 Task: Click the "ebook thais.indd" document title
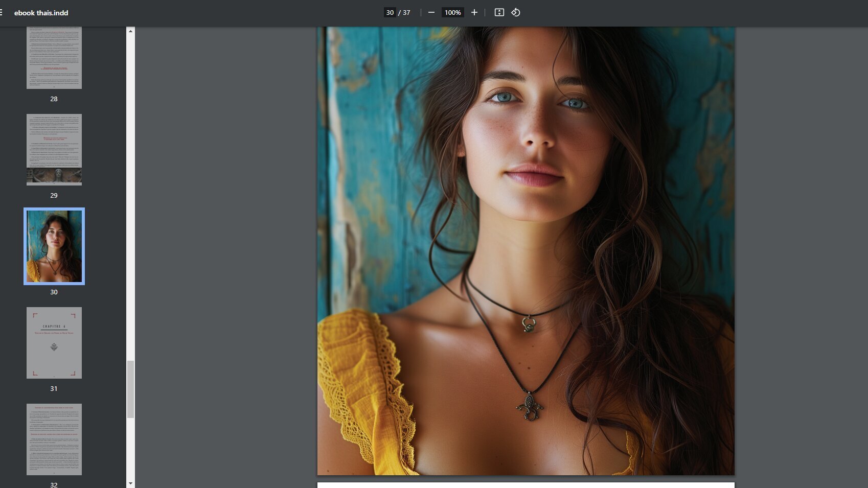pyautogui.click(x=41, y=13)
